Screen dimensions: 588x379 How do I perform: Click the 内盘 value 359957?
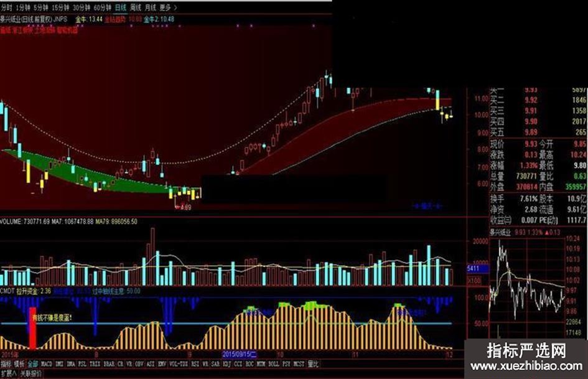point(576,187)
